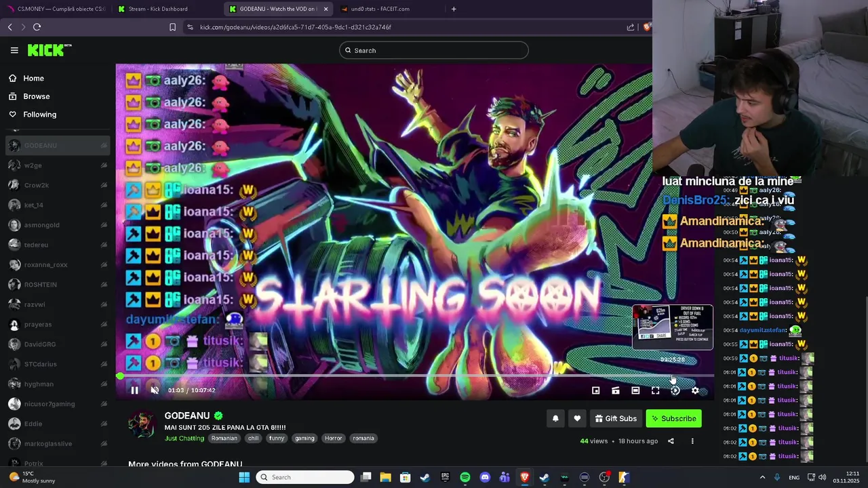Select the romania tag

(x=363, y=439)
